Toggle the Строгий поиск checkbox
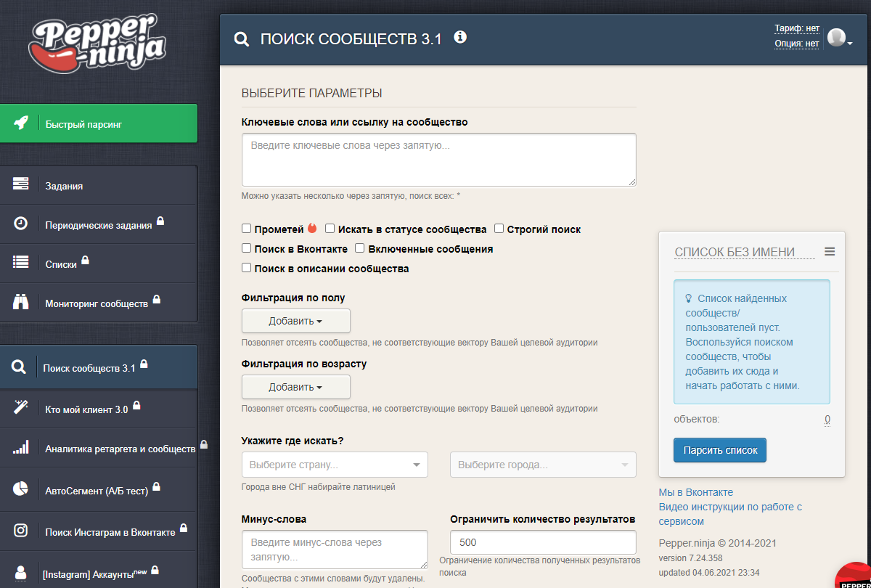The width and height of the screenshot is (871, 588). click(x=499, y=229)
